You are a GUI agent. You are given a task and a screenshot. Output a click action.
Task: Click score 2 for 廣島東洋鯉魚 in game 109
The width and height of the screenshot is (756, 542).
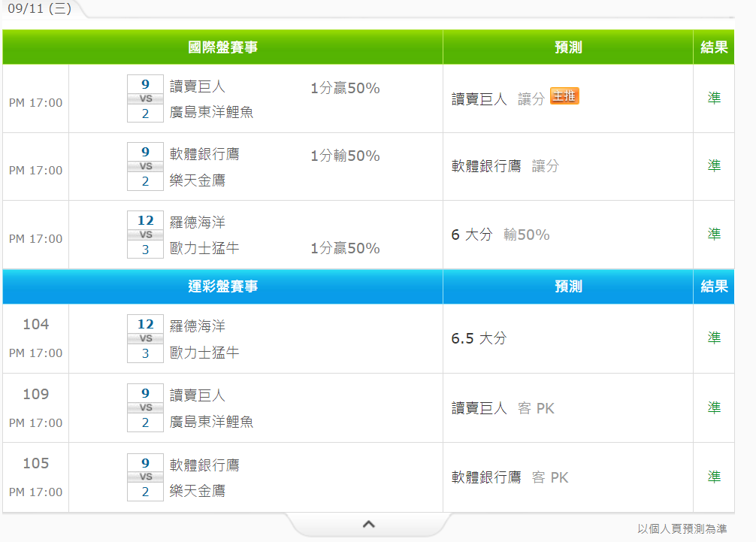point(146,423)
